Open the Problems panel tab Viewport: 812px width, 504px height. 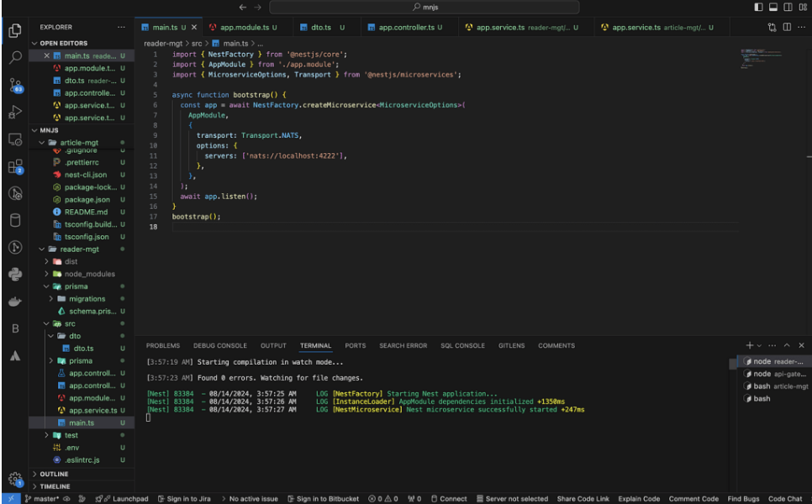click(163, 345)
